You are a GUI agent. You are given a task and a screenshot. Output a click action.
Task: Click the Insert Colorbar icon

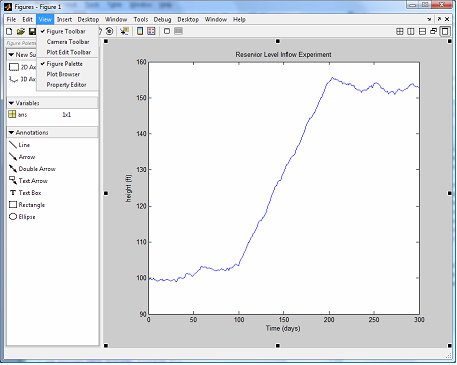[140, 31]
